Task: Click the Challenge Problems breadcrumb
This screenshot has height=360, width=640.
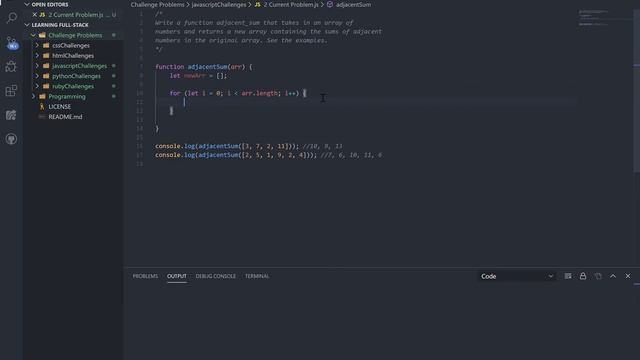Action: pos(157,4)
